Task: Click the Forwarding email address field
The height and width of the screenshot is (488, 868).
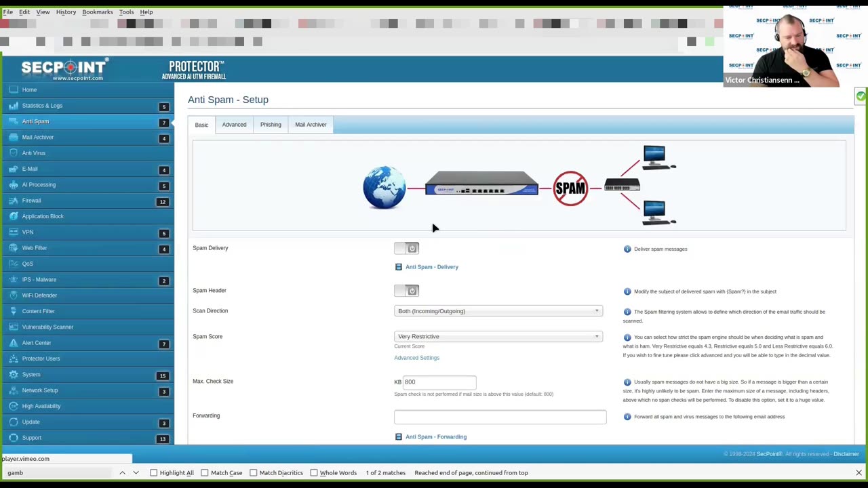Action: coord(500,417)
